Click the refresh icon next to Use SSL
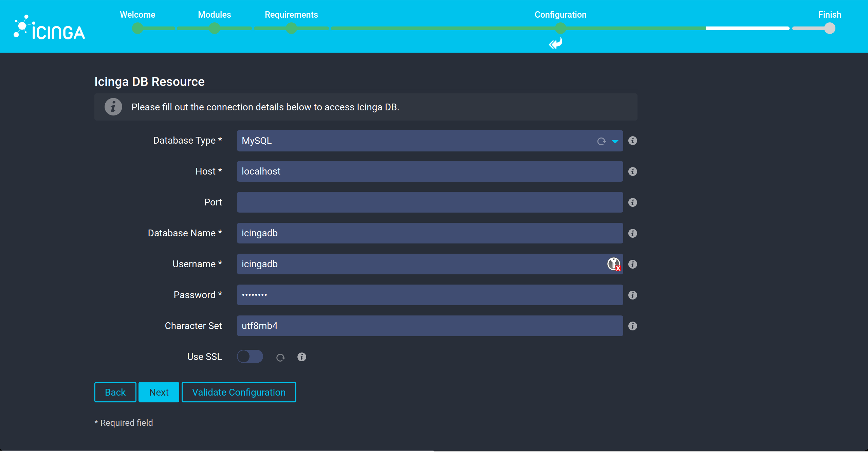This screenshot has width=868, height=454. coord(281,357)
